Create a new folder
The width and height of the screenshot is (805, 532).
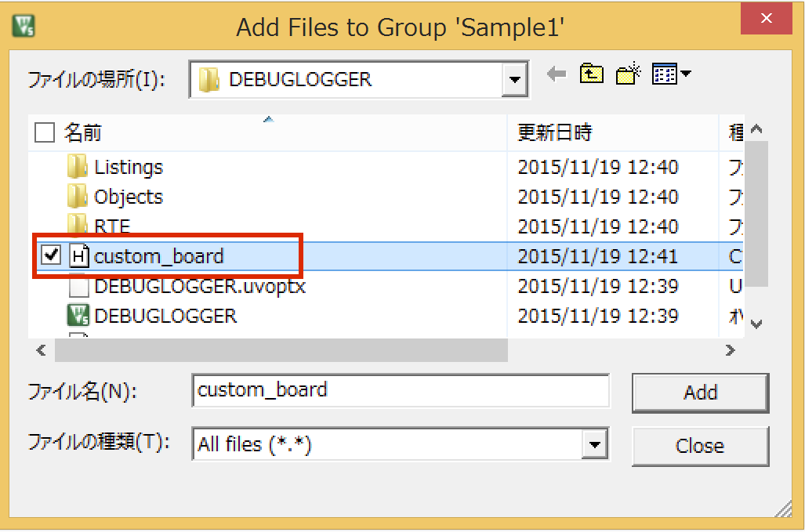(629, 75)
